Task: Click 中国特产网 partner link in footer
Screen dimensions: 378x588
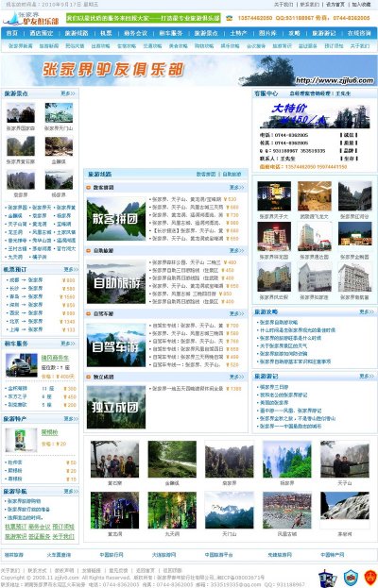Action: [x=333, y=554]
